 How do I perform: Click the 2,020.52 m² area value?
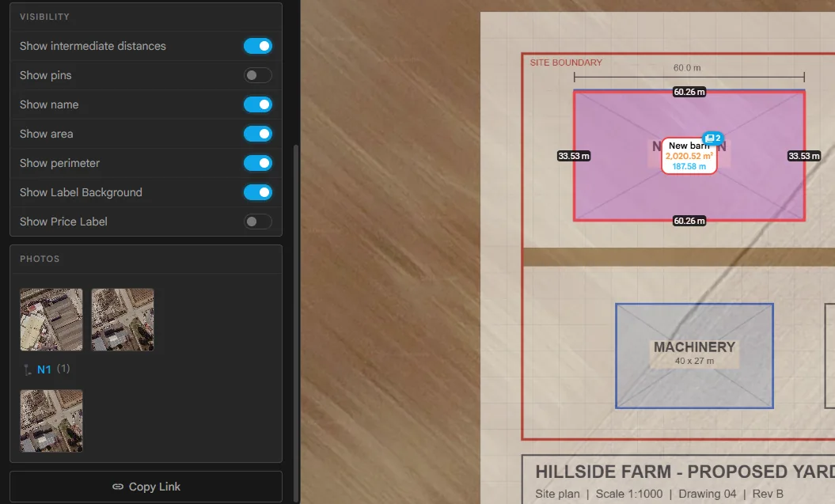[689, 156]
